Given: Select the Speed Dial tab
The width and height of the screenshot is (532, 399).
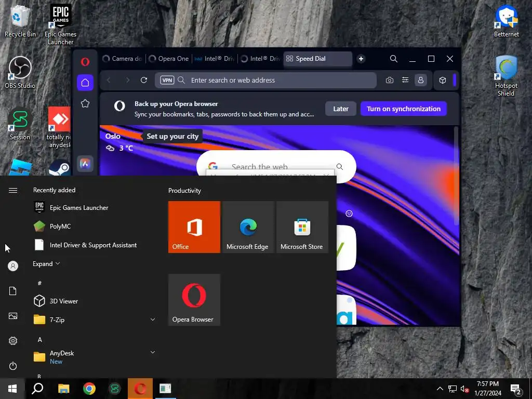Looking at the screenshot, I should (317, 59).
